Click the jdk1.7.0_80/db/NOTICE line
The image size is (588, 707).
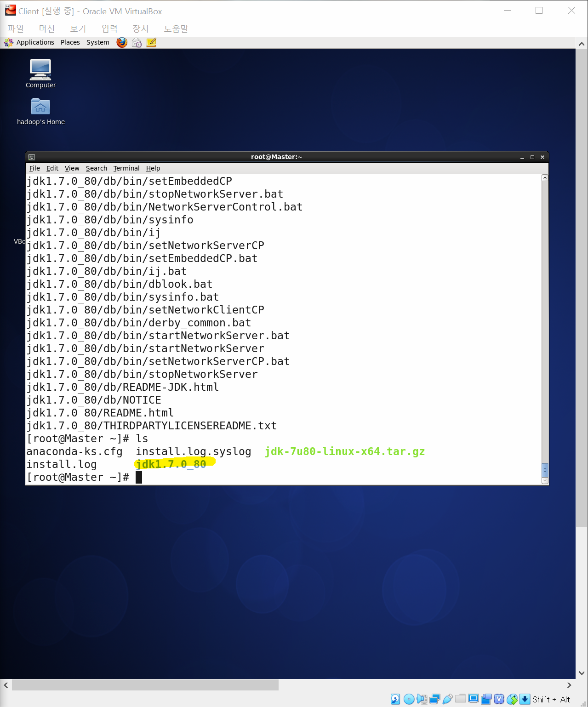(x=94, y=400)
